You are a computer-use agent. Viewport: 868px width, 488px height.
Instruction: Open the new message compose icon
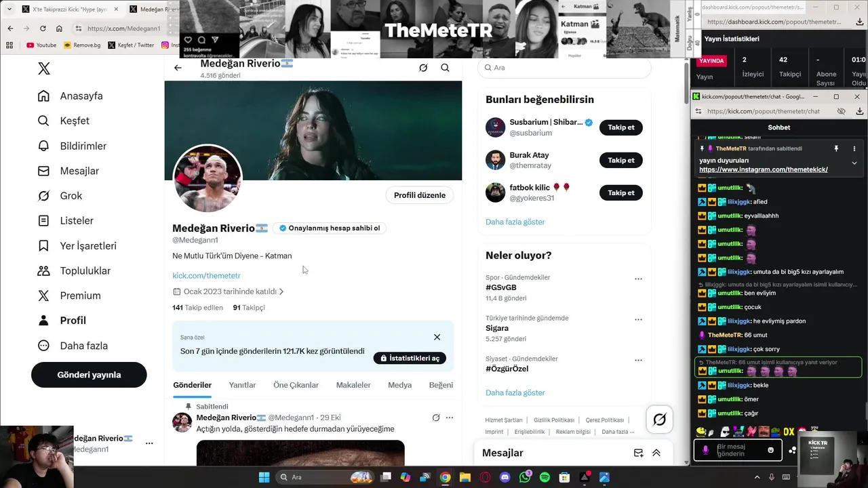tap(638, 453)
